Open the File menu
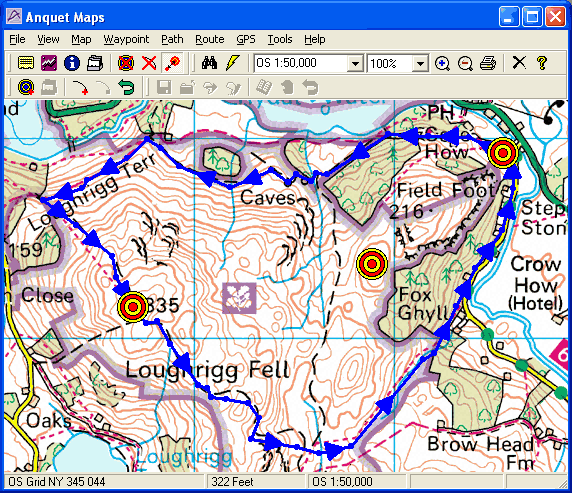The height and width of the screenshot is (493, 572). [17, 39]
